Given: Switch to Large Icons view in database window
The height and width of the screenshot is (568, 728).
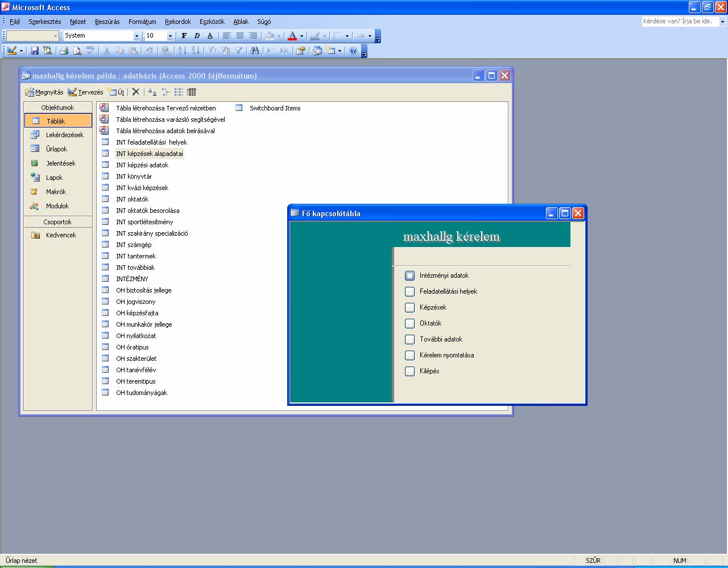Looking at the screenshot, I should tap(152, 92).
